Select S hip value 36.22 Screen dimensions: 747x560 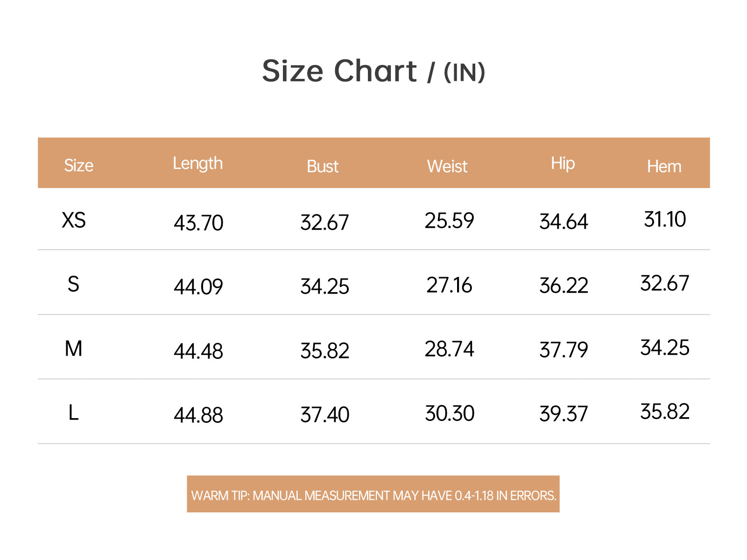click(564, 285)
